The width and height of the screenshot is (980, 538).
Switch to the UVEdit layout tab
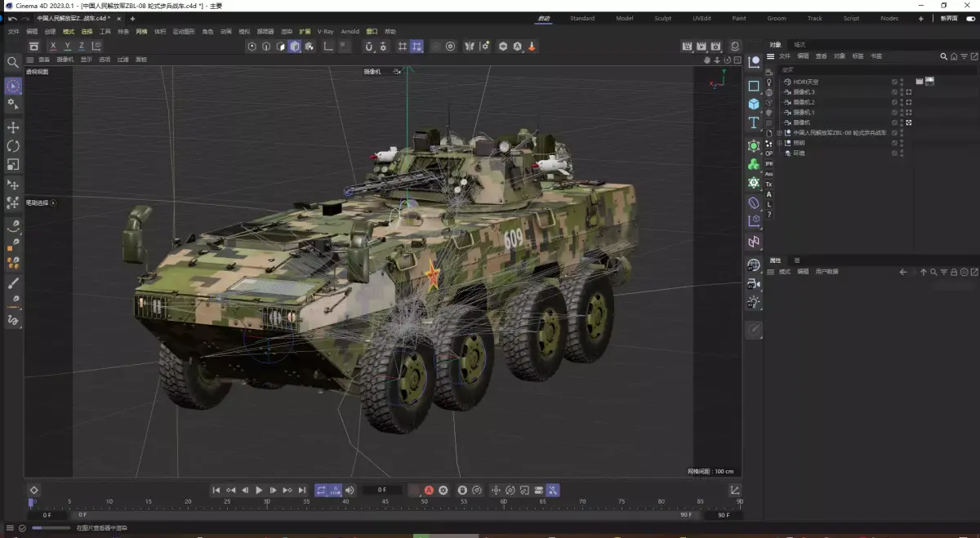(702, 18)
